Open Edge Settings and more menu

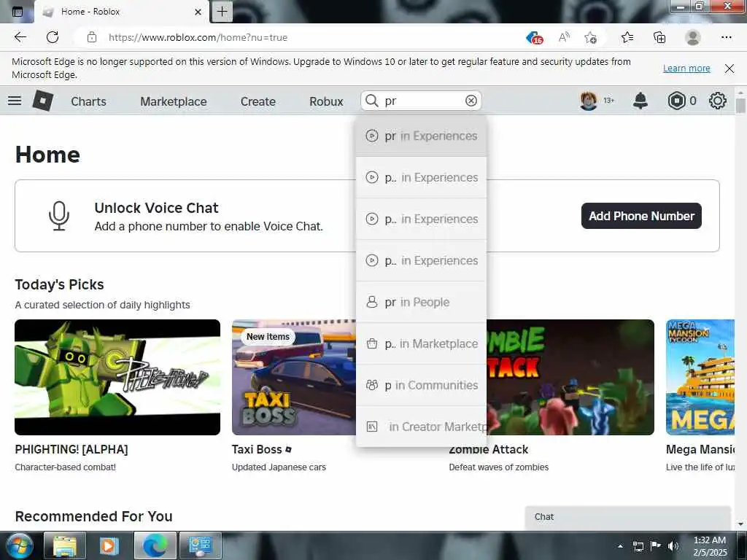tap(726, 37)
